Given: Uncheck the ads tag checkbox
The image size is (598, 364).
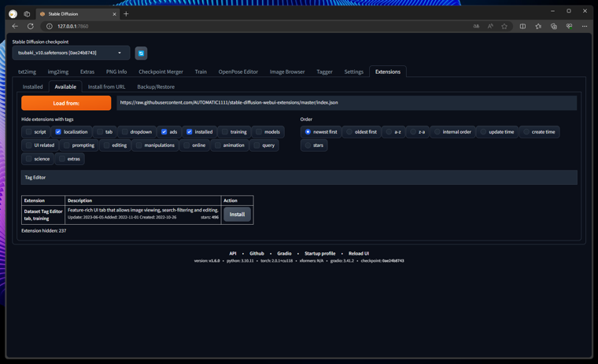Looking at the screenshot, I should coord(164,132).
